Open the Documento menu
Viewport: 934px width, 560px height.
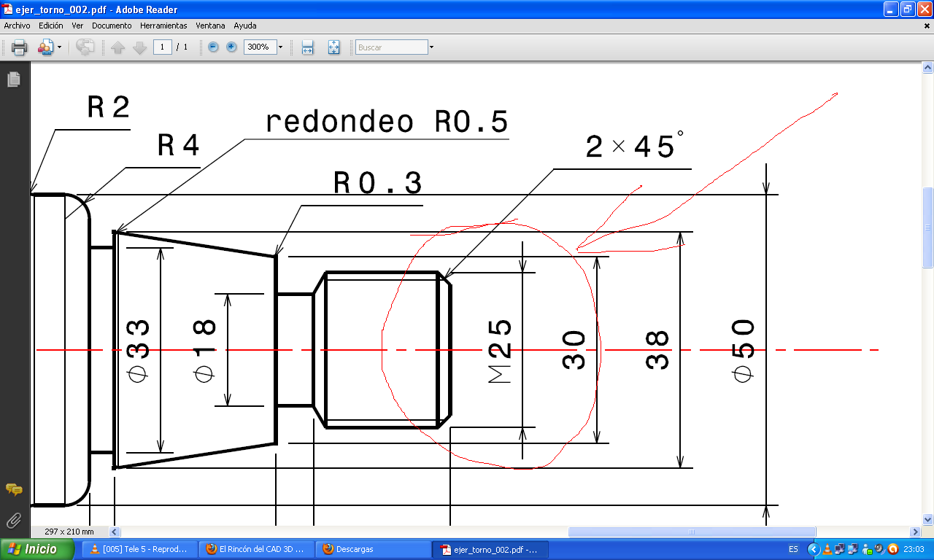[112, 26]
